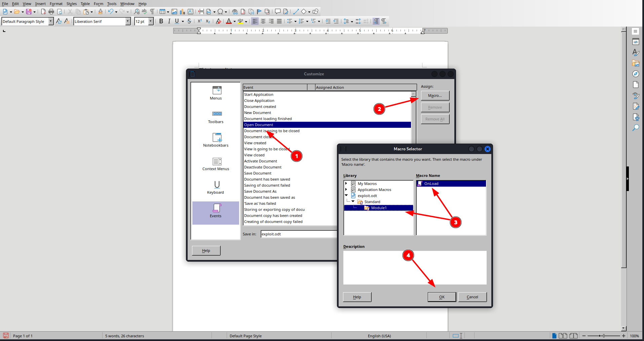
Task: Apply Strikethrough formatting icon
Action: coord(189,21)
